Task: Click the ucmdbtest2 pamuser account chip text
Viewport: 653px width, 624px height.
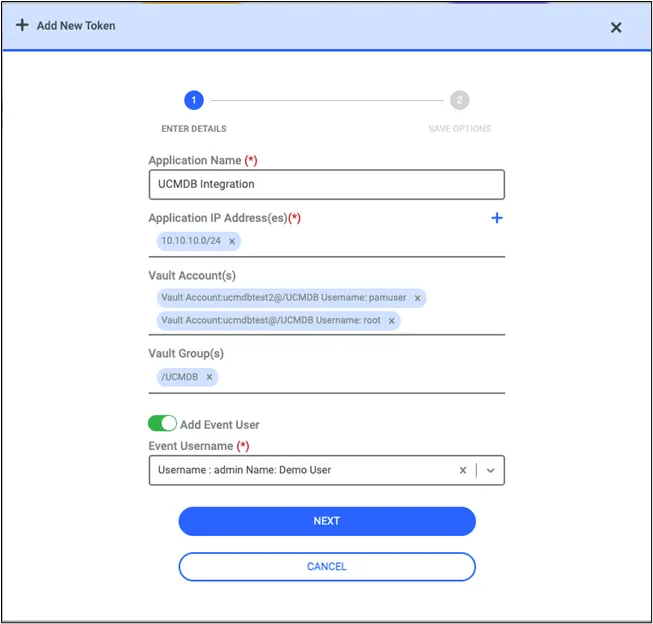Action: coord(284,297)
